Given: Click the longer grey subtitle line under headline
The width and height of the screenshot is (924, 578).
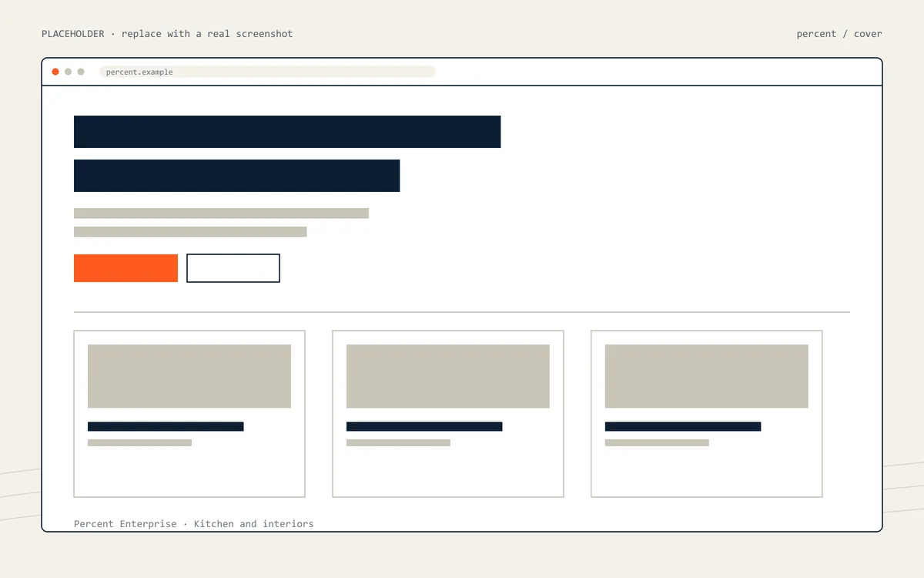Looking at the screenshot, I should [x=221, y=213].
